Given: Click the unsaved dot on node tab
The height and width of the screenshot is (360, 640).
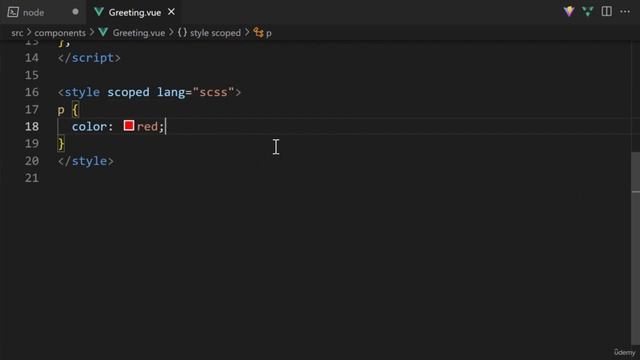Looking at the screenshot, I should tap(76, 12).
